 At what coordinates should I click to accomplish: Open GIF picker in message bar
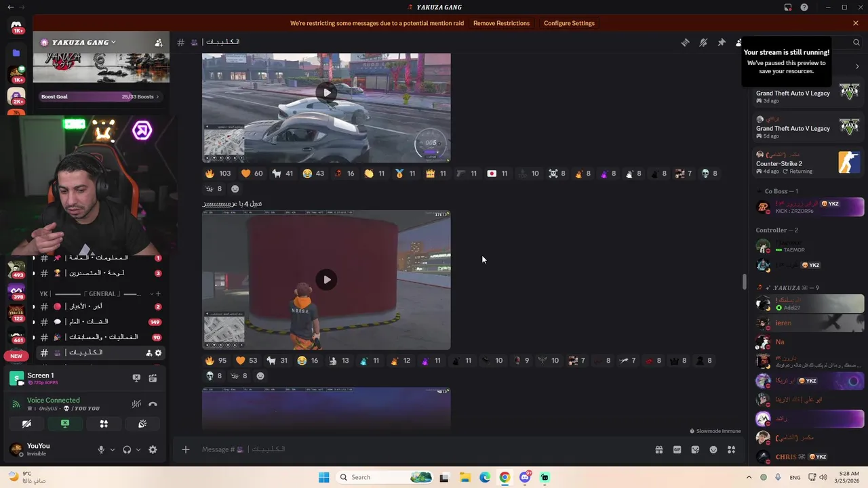pyautogui.click(x=677, y=449)
